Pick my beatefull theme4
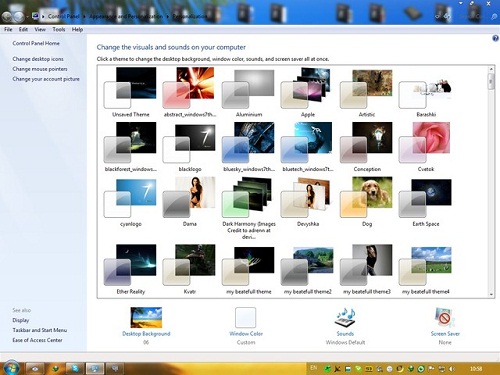The image size is (500, 375). pos(425,266)
